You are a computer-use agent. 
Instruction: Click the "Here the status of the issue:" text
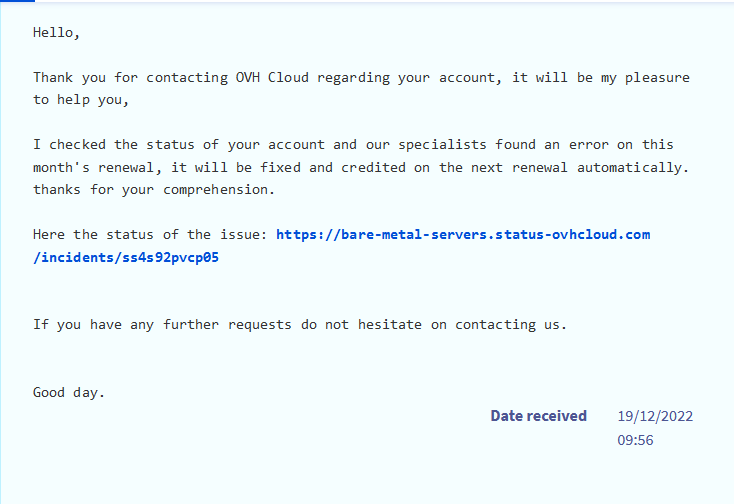(x=150, y=234)
